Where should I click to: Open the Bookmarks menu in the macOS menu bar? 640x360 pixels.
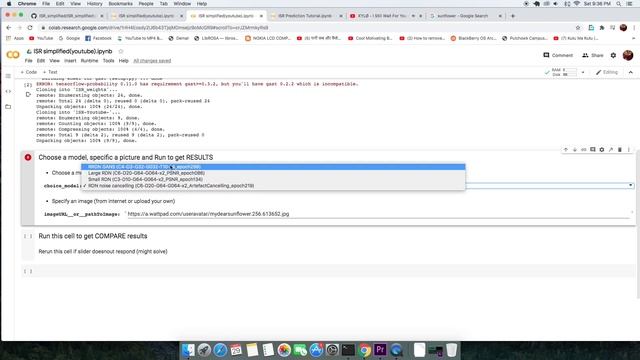[x=120, y=4]
